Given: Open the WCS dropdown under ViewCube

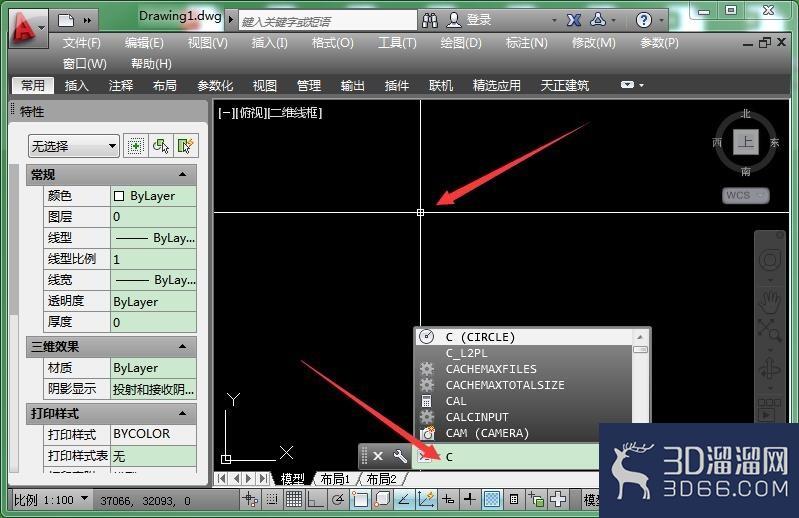Looking at the screenshot, I should (x=746, y=196).
